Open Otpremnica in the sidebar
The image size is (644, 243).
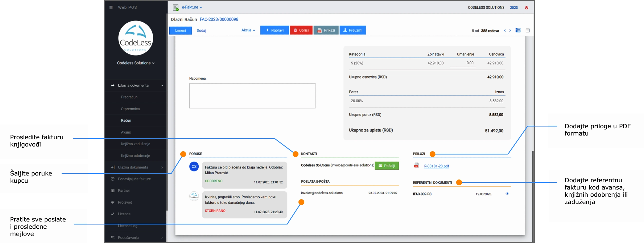coord(130,109)
